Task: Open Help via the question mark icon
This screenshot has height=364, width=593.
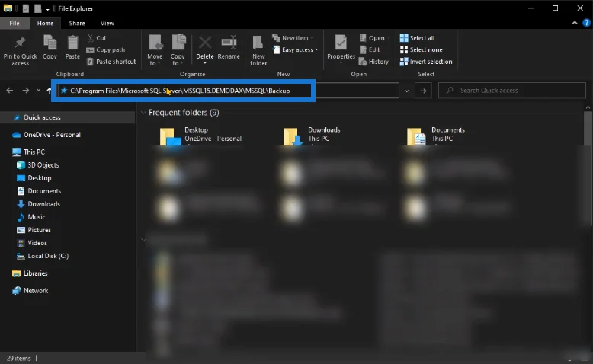Action: (x=587, y=23)
